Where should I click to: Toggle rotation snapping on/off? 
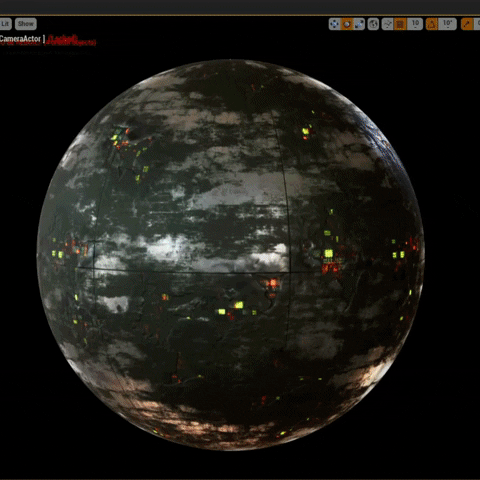pos(432,24)
